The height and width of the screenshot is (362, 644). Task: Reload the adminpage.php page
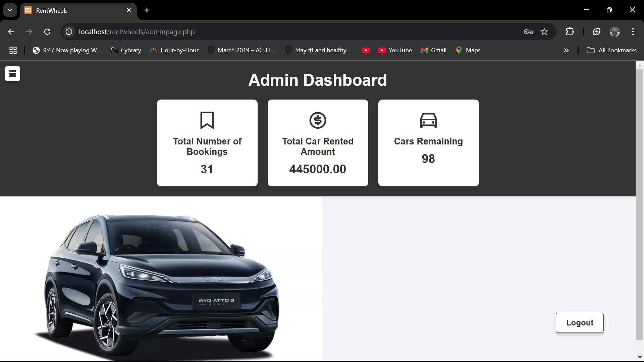47,32
